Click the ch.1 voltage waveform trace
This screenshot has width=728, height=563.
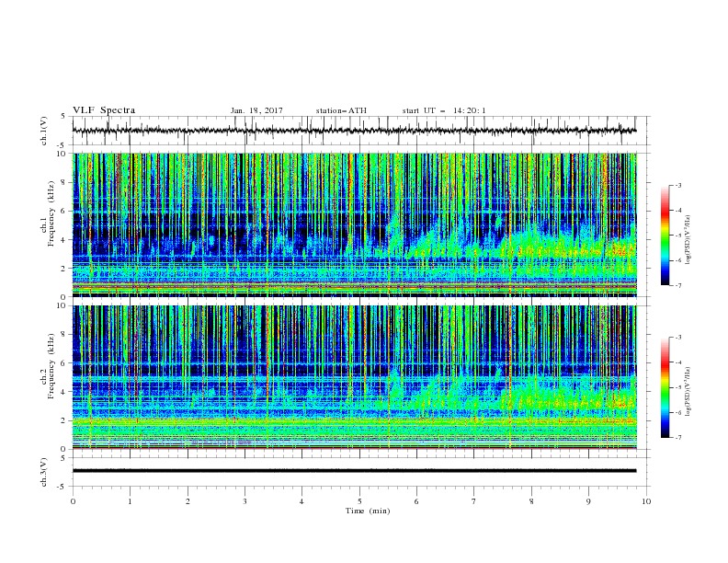coord(354,131)
